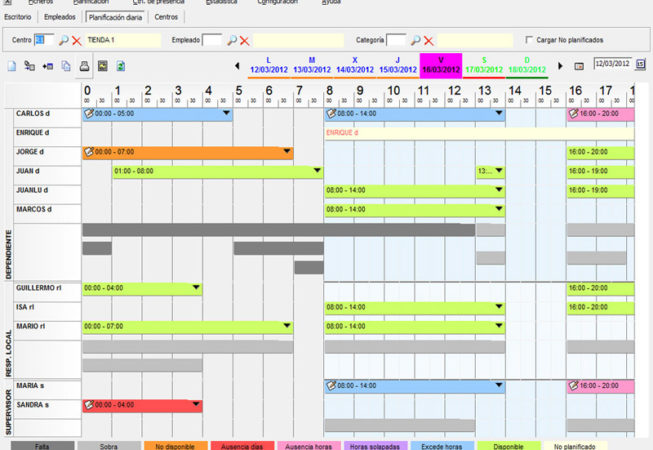The width and height of the screenshot is (653, 450).
Task: Open the calendar picker beside 12/03/2012 field
Action: [x=641, y=64]
